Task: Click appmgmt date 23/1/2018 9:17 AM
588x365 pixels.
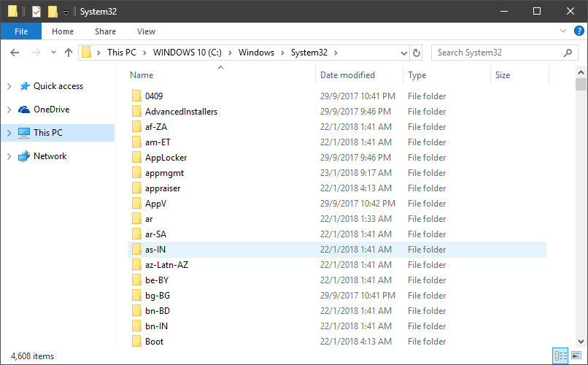Action: [x=356, y=173]
